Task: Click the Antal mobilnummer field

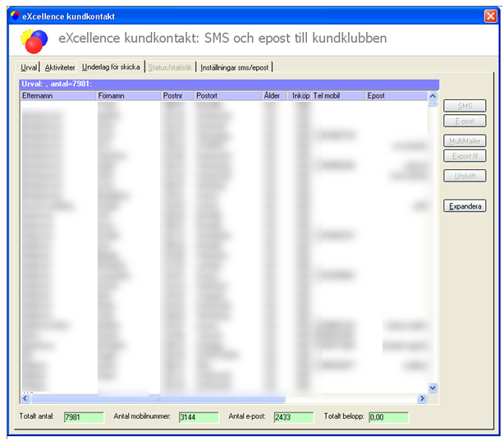Action: (x=199, y=417)
